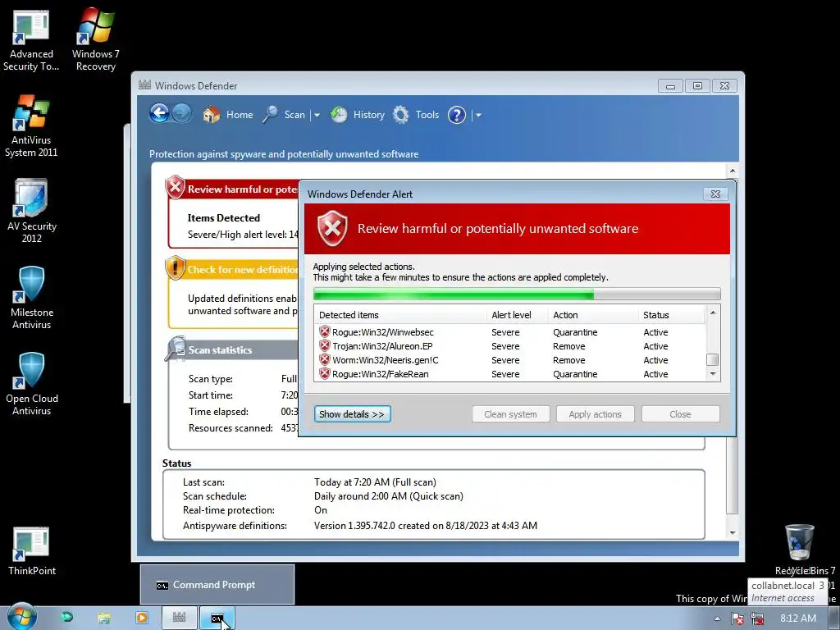Expand the help options dropdown arrow
The width and height of the screenshot is (840, 630).
point(478,115)
